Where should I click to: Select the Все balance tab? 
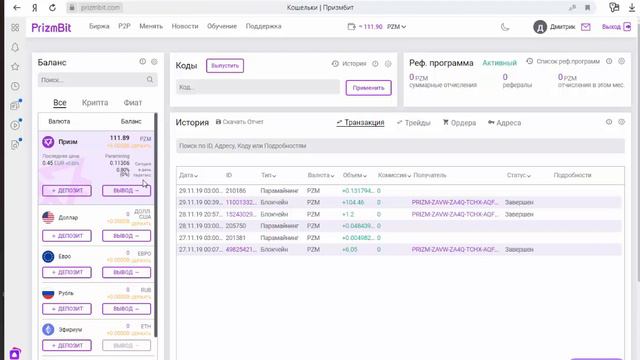(x=60, y=103)
